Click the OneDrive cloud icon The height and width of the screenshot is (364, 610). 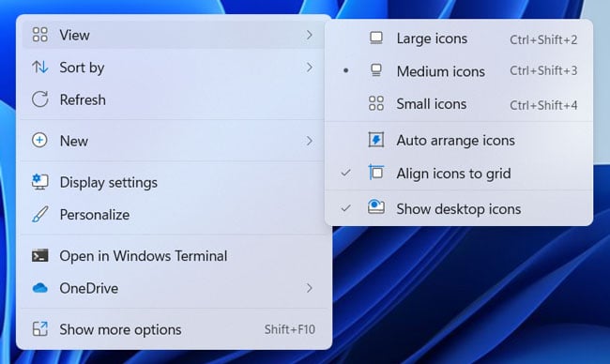(x=40, y=288)
